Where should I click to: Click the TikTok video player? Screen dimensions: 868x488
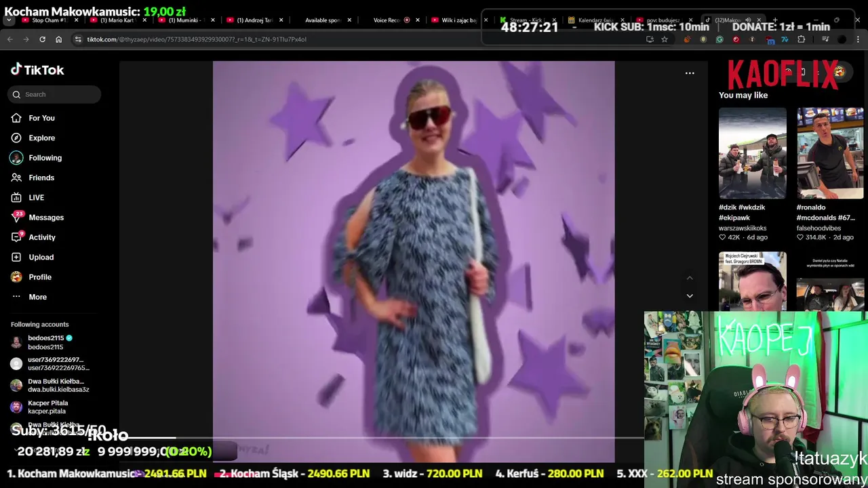click(x=414, y=262)
